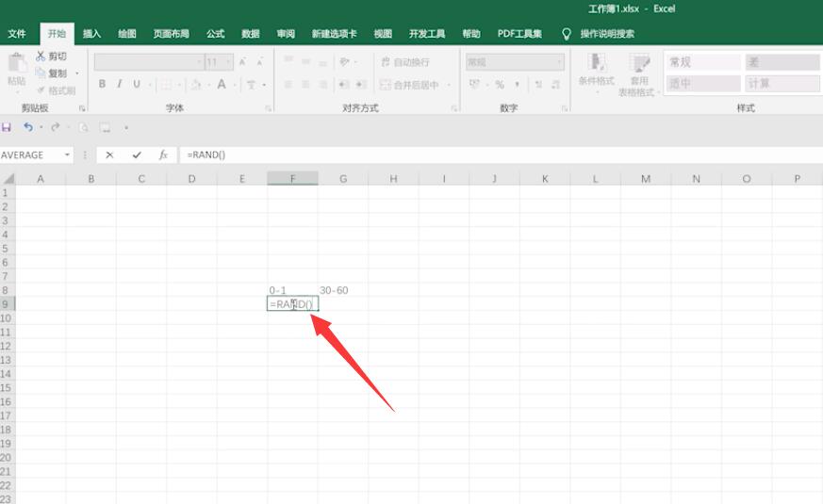Open Insert Function (fx) dialog

pos(163,154)
